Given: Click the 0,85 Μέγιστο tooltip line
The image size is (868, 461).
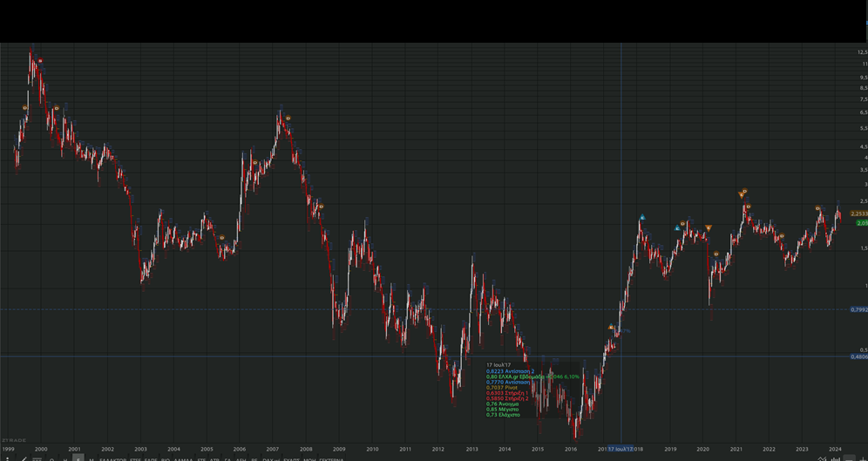Looking at the screenshot, I should coord(503,409).
